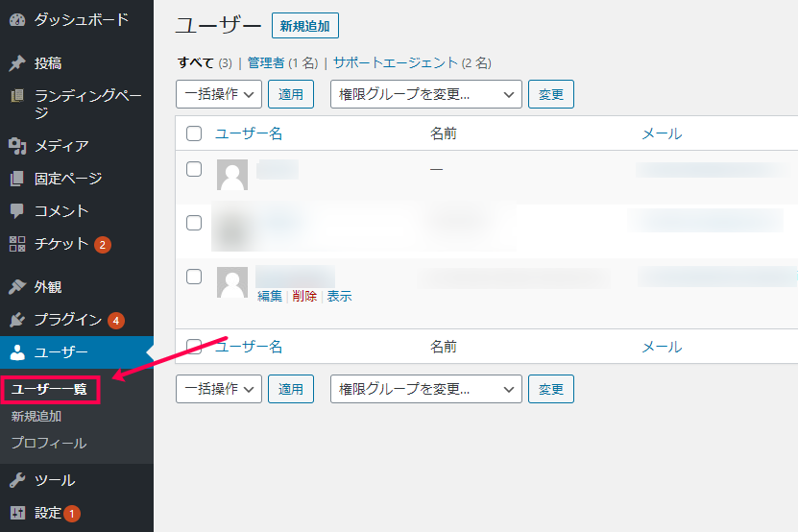Click the ツール wrench icon
The width and height of the screenshot is (798, 532).
[x=17, y=480]
